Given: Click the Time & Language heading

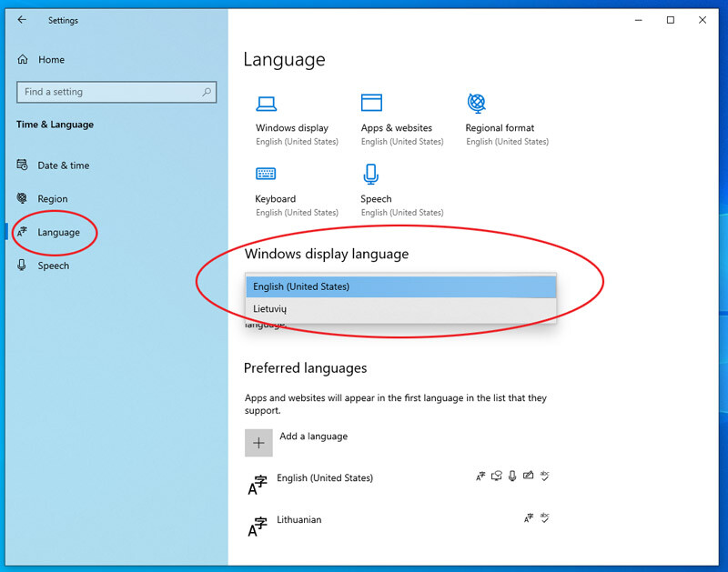Looking at the screenshot, I should pos(55,125).
